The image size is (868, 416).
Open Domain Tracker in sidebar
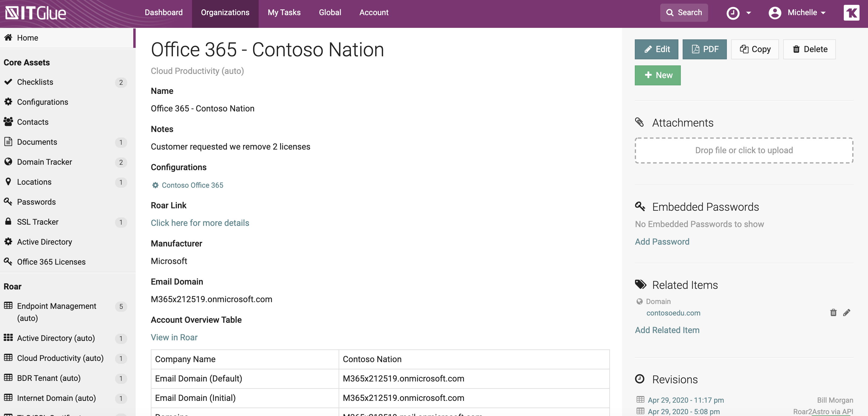click(45, 162)
